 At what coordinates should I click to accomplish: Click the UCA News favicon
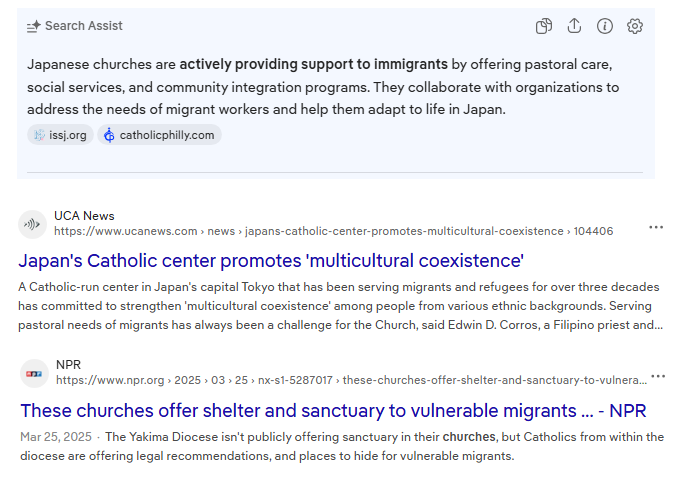[x=33, y=224]
